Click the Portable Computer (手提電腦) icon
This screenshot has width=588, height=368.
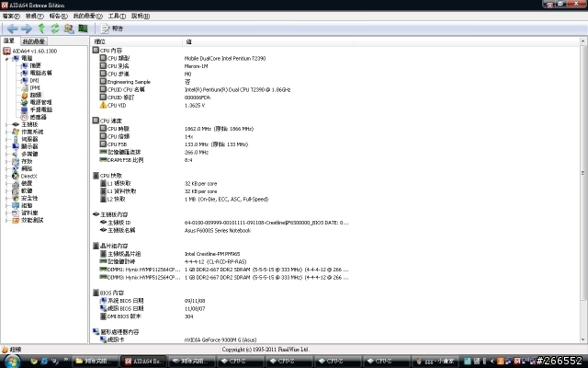click(25, 109)
